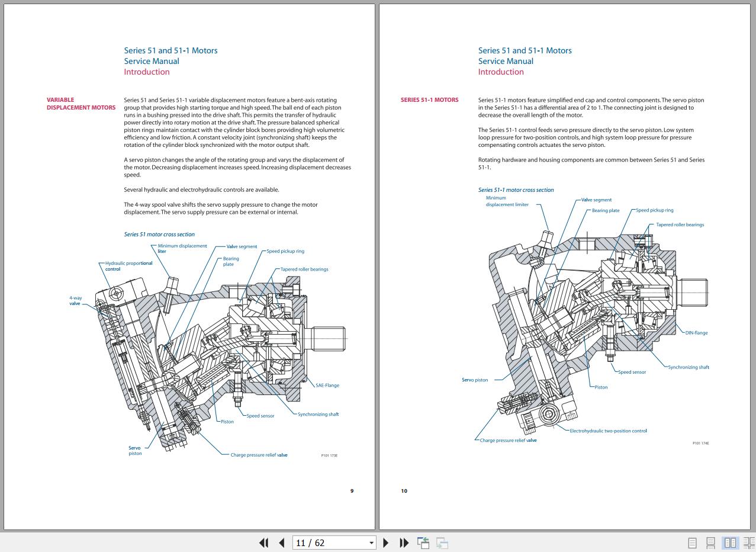The image size is (756, 552).
Task: Click the 'SERIES 51-1 MOTORS' heading
Action: [429, 100]
